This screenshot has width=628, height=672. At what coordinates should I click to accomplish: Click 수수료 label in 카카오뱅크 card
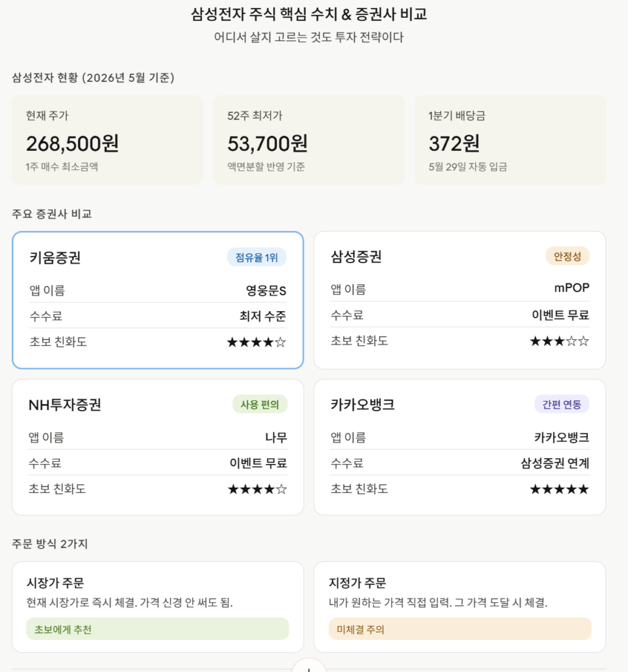click(x=346, y=463)
